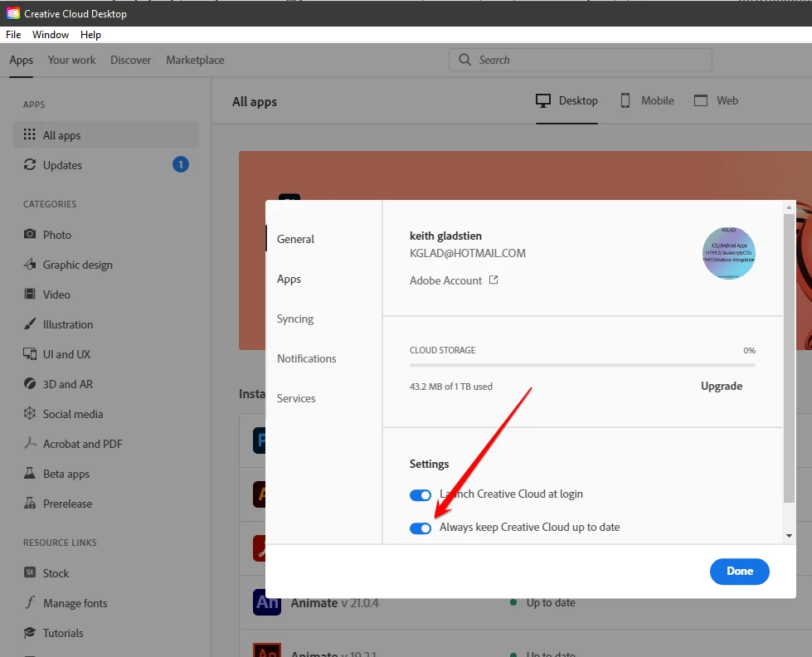The width and height of the screenshot is (812, 657).
Task: Click the KGLAD@HOTMAIL.COM email text
Action: click(467, 253)
